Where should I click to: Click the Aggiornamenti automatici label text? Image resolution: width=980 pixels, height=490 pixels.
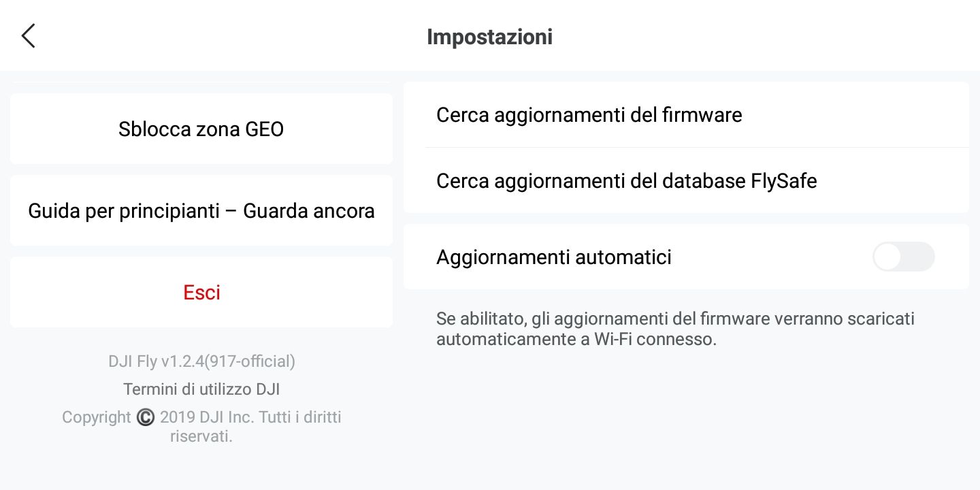point(554,257)
